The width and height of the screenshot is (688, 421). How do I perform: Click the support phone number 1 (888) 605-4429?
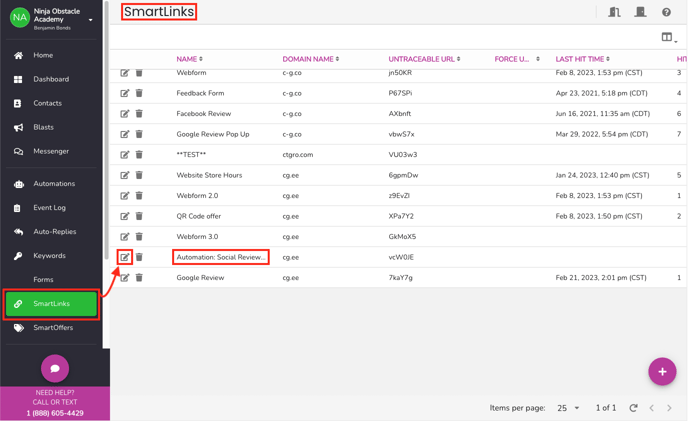54,413
